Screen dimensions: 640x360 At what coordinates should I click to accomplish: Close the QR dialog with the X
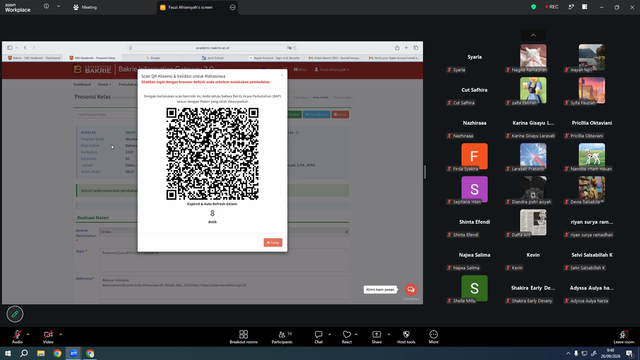282,75
